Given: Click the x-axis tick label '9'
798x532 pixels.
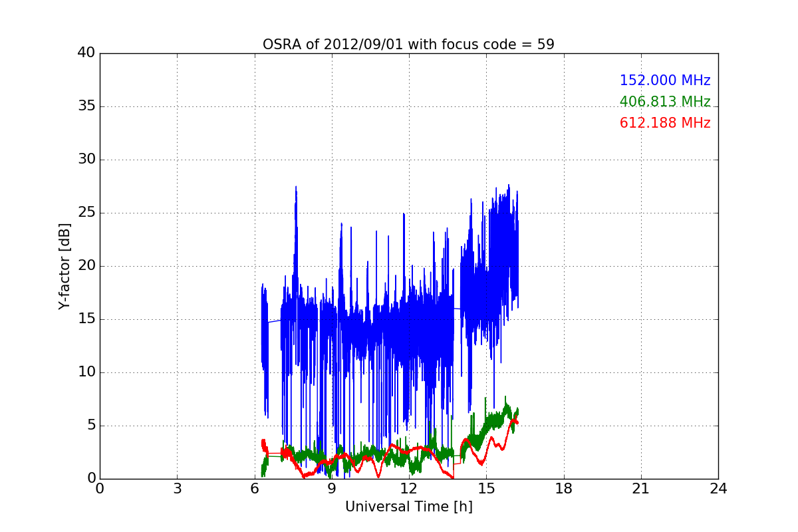Looking at the screenshot, I should point(332,488).
